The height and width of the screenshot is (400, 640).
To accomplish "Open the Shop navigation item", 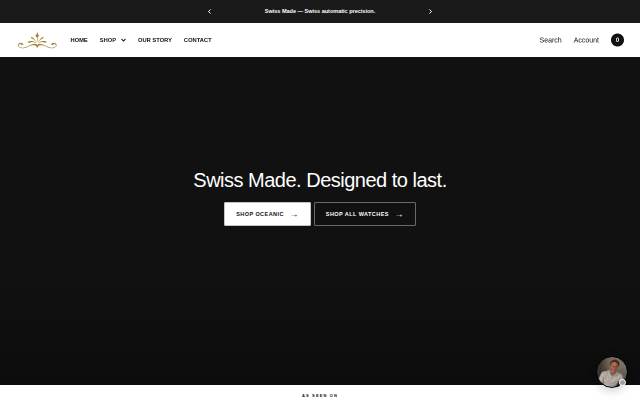I will click(108, 40).
